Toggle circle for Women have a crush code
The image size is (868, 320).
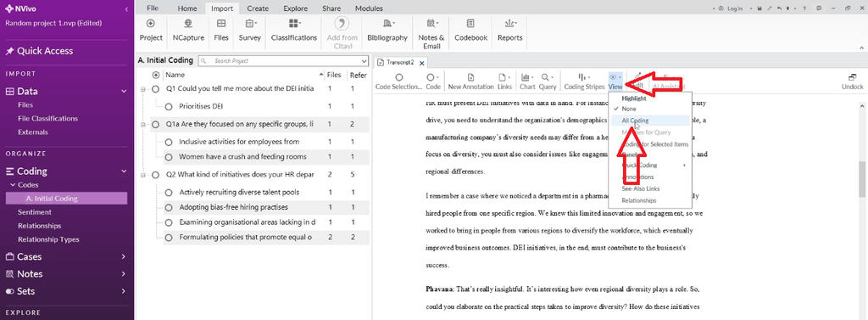pyautogui.click(x=169, y=157)
